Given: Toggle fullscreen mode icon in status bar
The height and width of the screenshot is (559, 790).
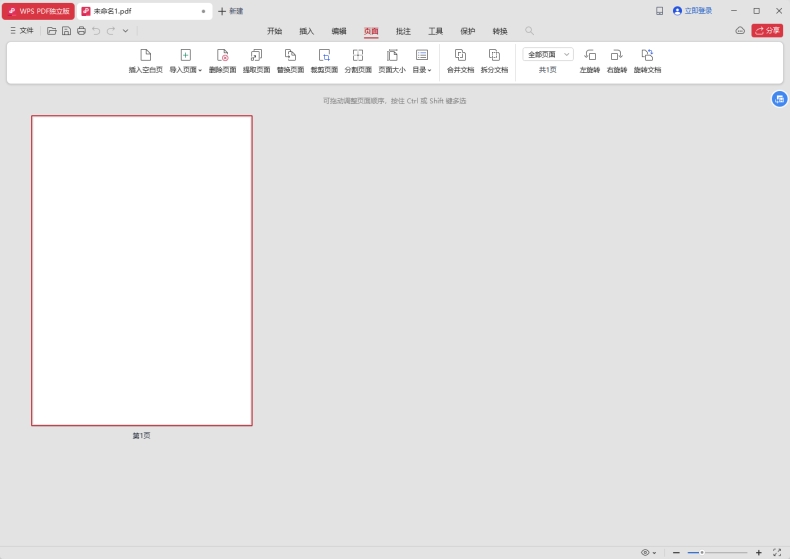Looking at the screenshot, I should [777, 552].
